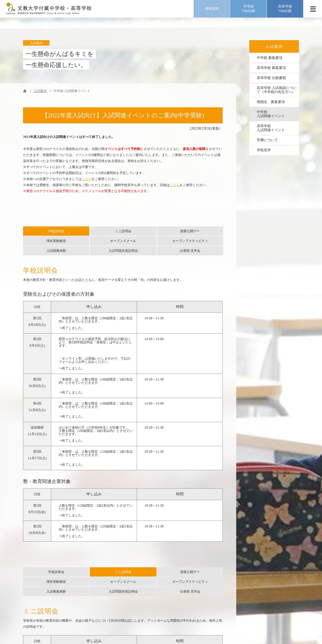Click 入試案内 breadcrumb link

pyautogui.click(x=40, y=91)
